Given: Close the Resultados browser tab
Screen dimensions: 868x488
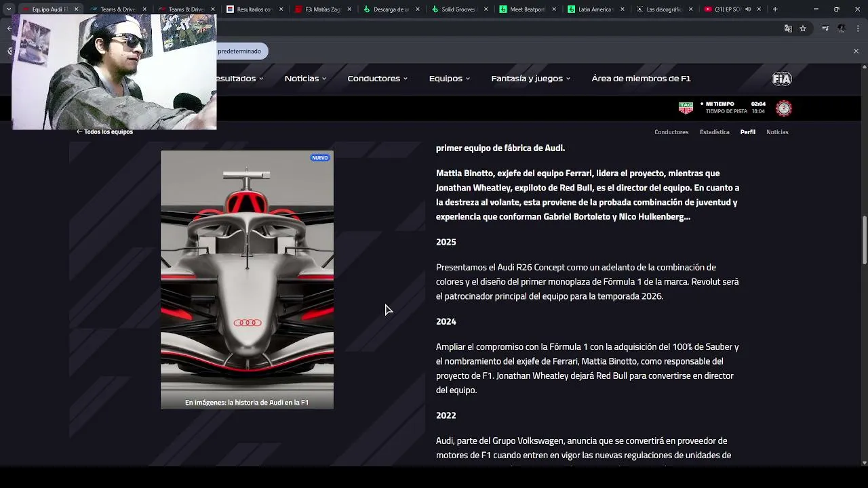Looking at the screenshot, I should [281, 9].
